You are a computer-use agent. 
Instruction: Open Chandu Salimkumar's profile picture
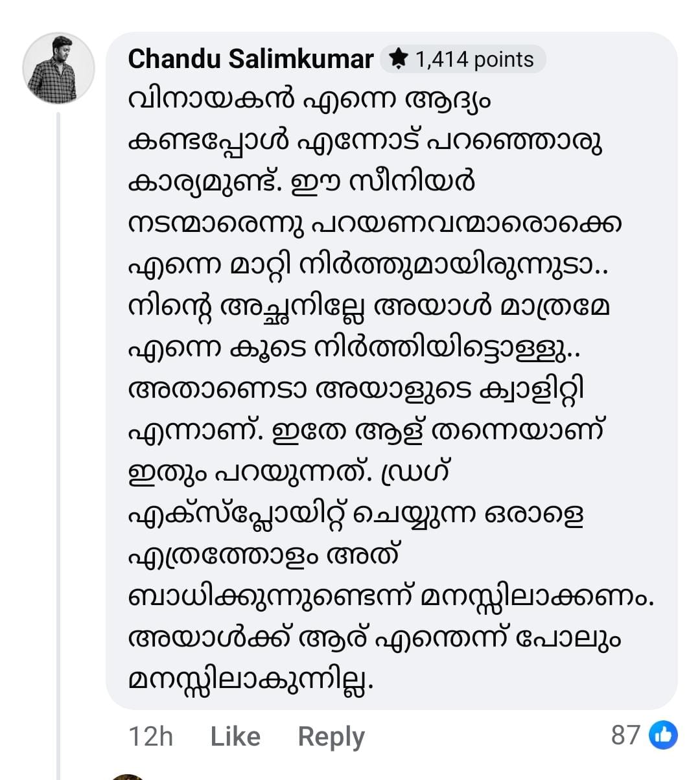click(x=59, y=68)
